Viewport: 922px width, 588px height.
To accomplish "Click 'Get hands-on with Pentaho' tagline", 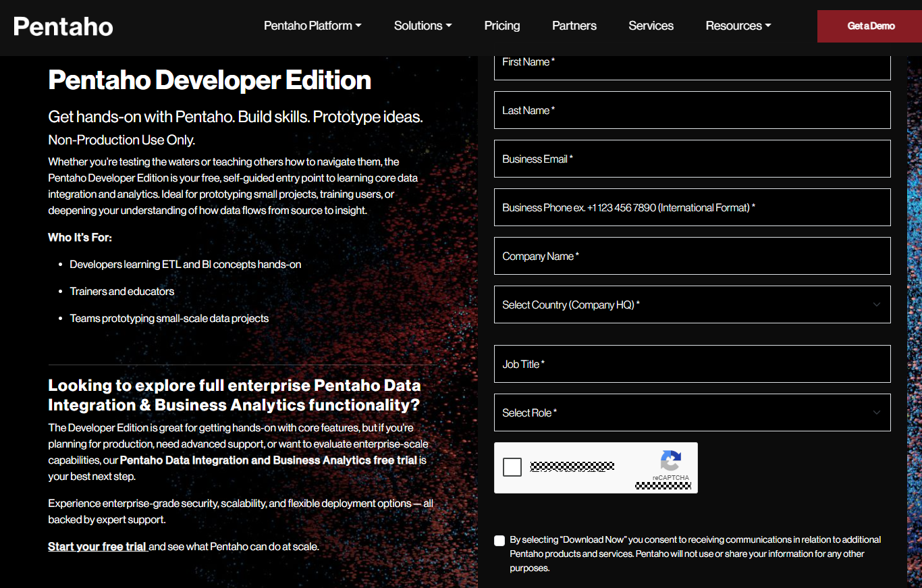I will click(x=236, y=117).
